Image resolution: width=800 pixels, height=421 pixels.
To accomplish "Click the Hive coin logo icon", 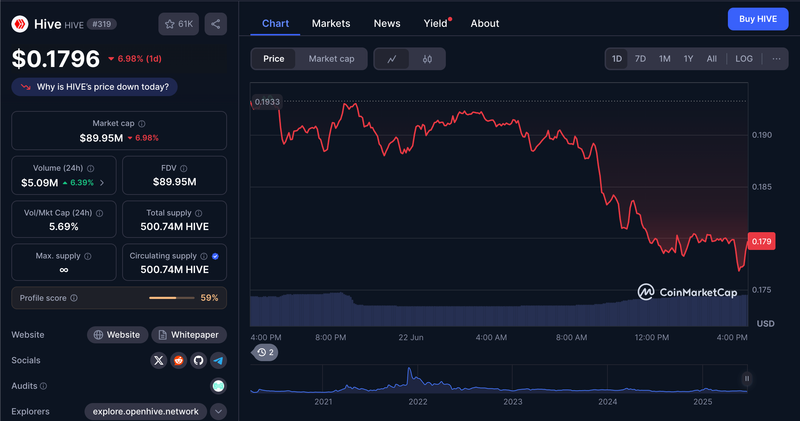I will [x=20, y=23].
